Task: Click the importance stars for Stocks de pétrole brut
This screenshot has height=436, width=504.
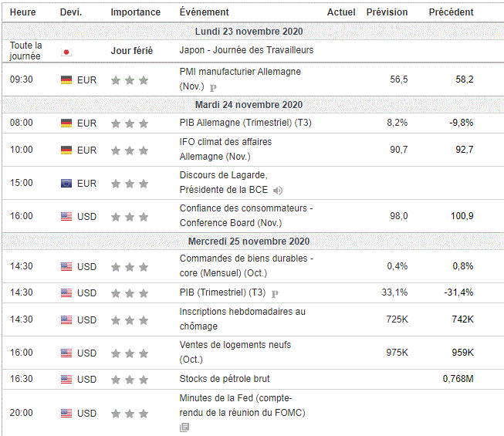Action: point(129,380)
